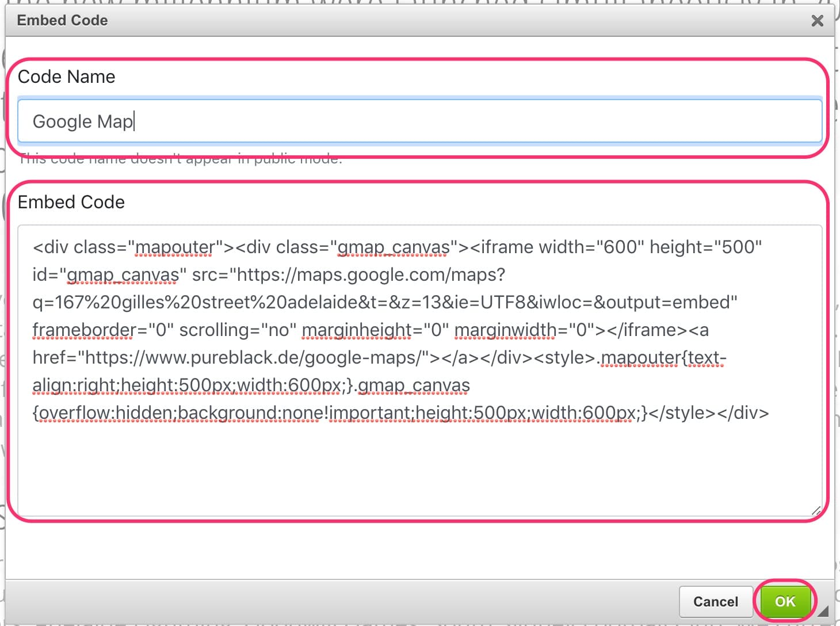Cancel the embed code dialog
Image resolution: width=840 pixels, height=626 pixels.
pyautogui.click(x=716, y=601)
